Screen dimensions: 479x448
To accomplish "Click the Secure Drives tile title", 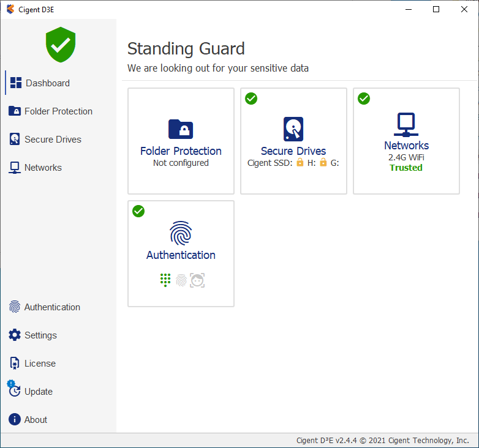I will click(293, 151).
